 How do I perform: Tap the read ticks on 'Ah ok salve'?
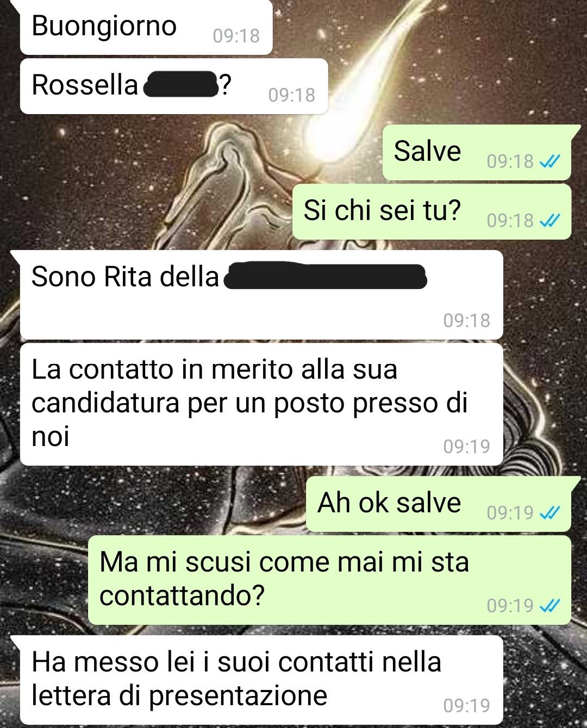[549, 512]
